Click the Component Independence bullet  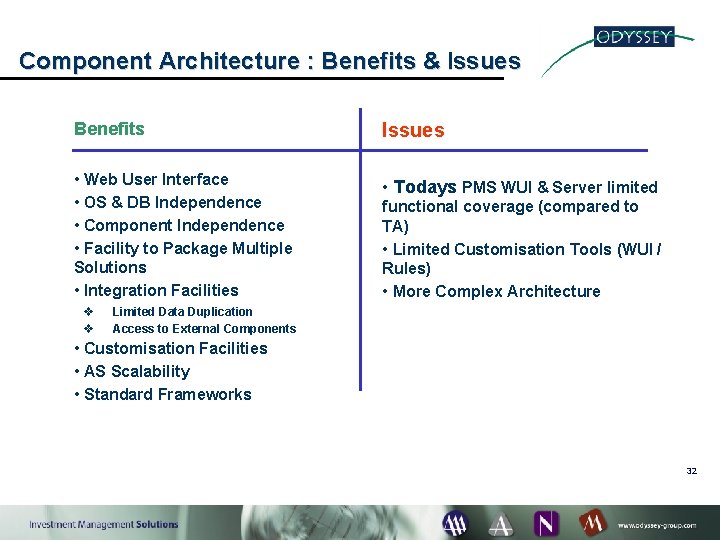click(180, 225)
